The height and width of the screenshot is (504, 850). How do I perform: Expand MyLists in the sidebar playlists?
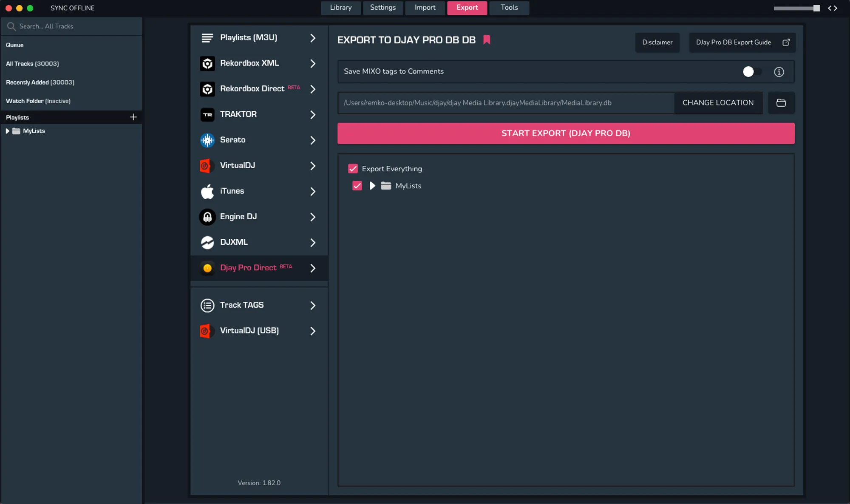[7, 131]
